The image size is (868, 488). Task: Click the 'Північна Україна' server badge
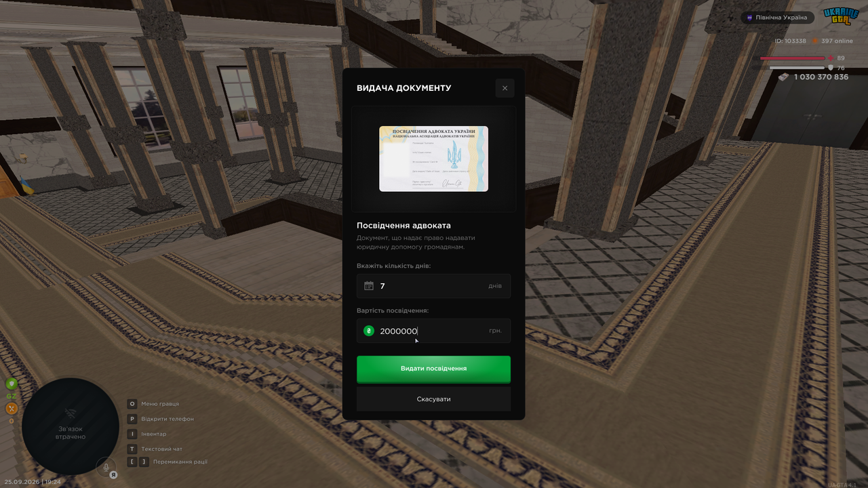click(x=777, y=18)
